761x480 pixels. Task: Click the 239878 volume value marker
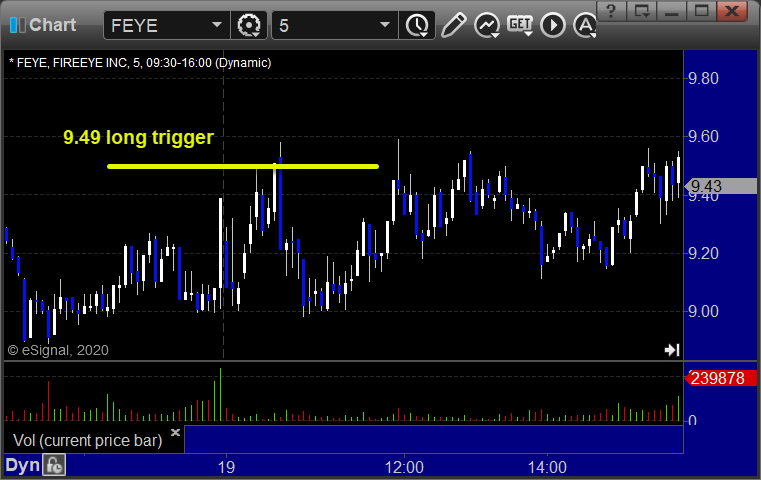coord(721,378)
